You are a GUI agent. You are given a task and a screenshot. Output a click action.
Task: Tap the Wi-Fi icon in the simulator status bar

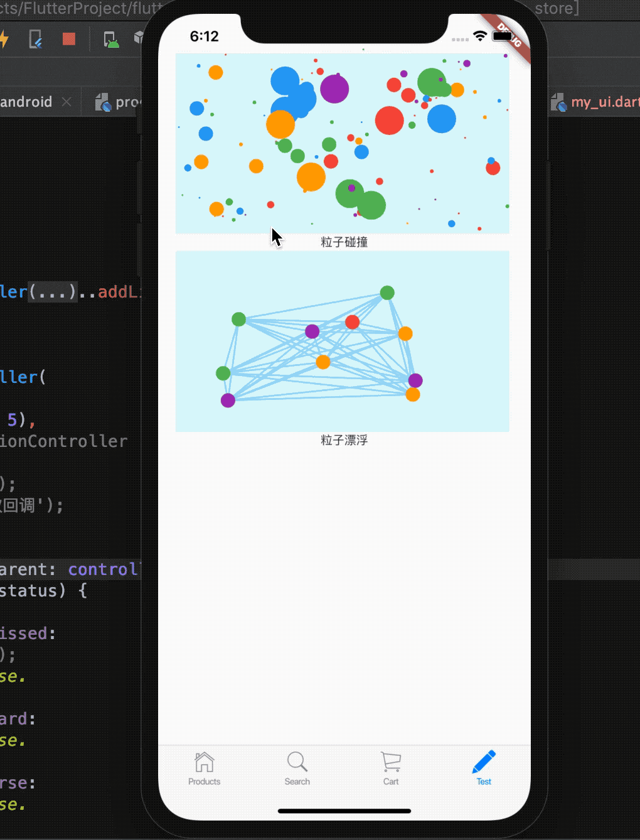(x=480, y=36)
